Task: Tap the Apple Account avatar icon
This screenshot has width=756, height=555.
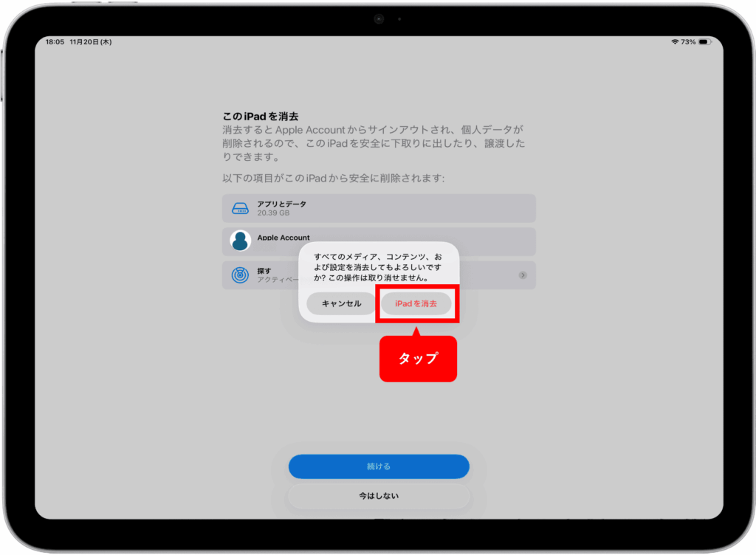Action: pos(241,241)
